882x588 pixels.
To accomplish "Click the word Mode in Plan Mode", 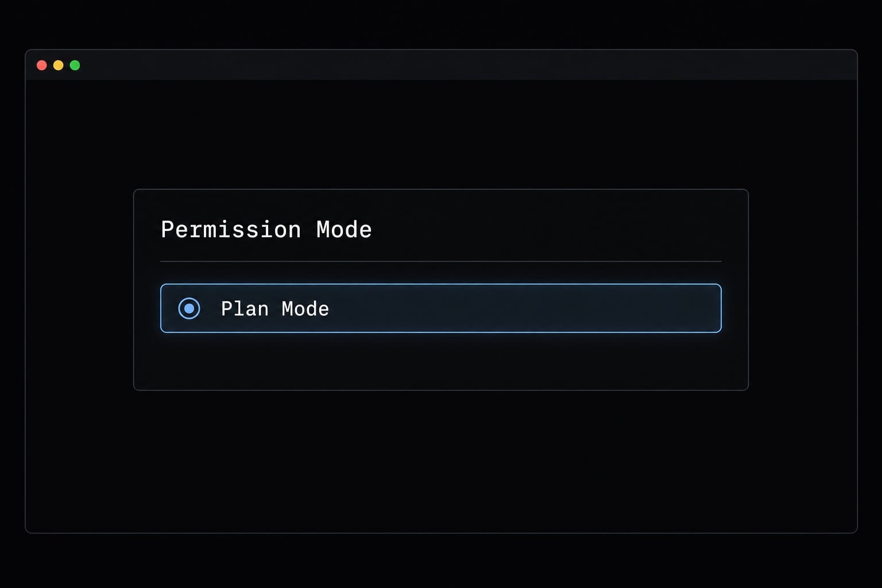I will (x=305, y=309).
